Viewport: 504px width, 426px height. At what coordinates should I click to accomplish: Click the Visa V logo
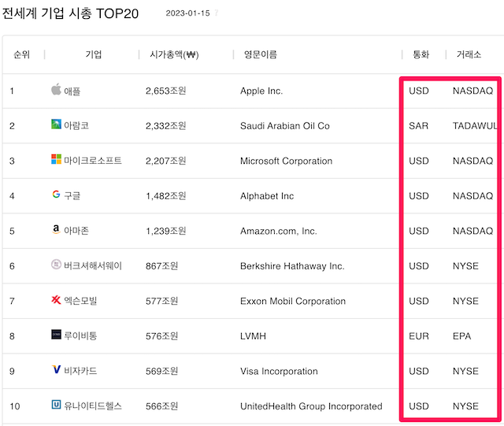pos(56,369)
